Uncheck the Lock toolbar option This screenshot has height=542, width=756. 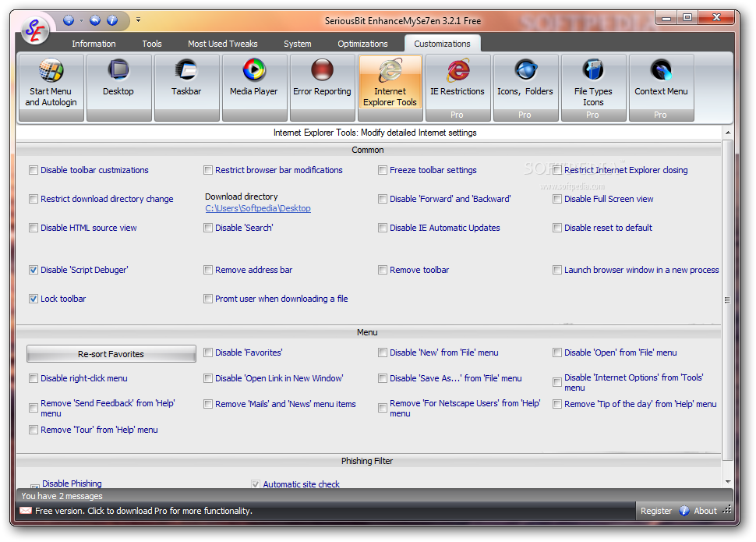click(34, 299)
